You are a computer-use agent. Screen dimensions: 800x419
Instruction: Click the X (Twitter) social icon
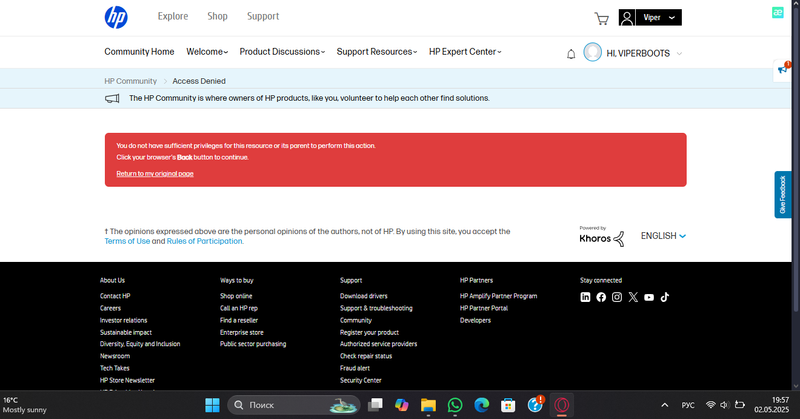tap(633, 297)
